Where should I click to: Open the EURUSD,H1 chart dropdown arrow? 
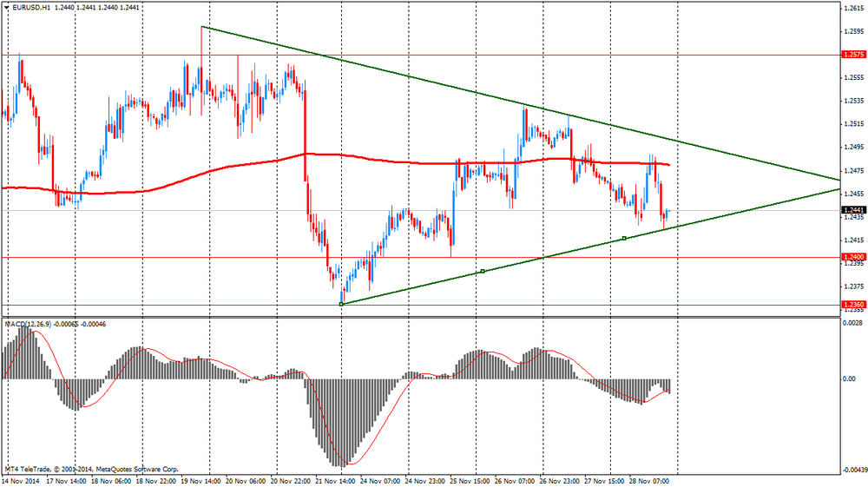point(6,7)
